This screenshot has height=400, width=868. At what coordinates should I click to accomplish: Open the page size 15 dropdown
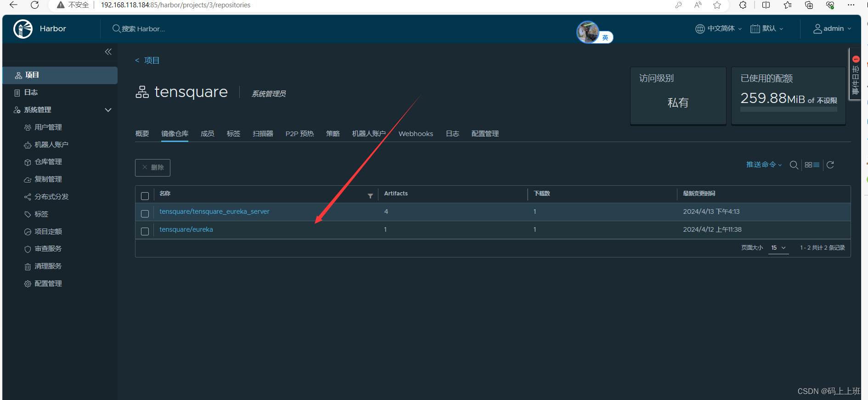pos(778,248)
